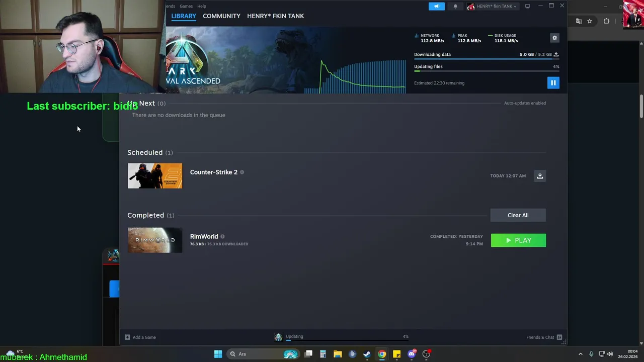Viewport: 644px width, 362px height.
Task: Download Counter-Strike 2 update now
Action: (540, 175)
